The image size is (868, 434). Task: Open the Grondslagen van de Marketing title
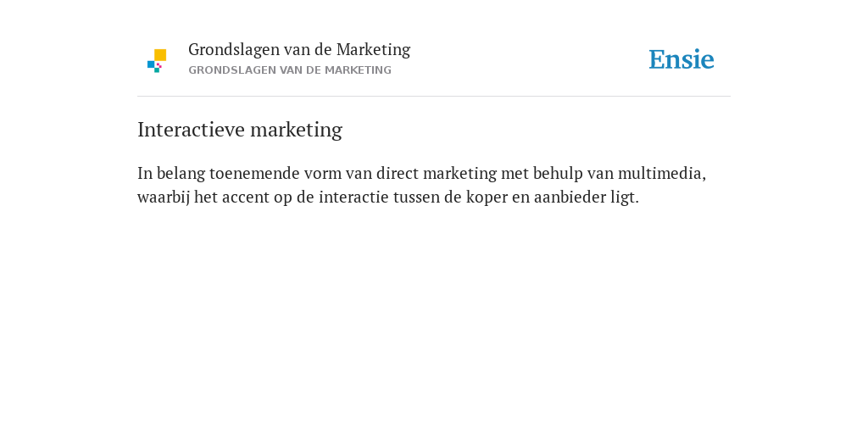click(x=299, y=49)
